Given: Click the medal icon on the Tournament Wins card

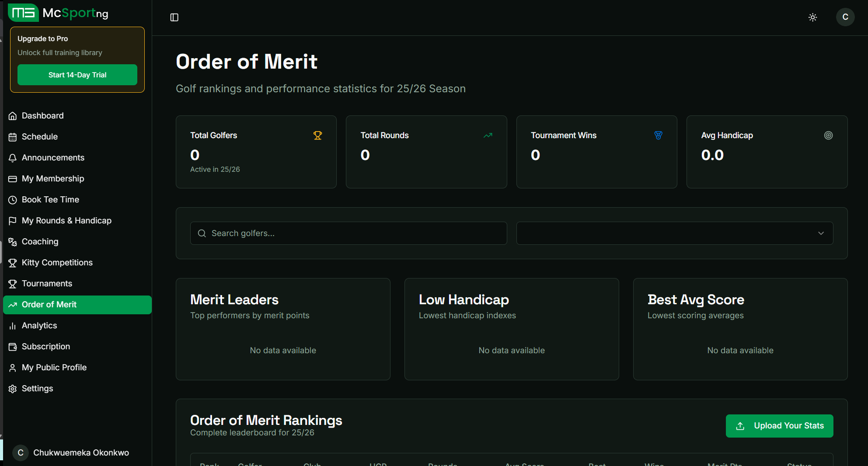Looking at the screenshot, I should tap(658, 136).
